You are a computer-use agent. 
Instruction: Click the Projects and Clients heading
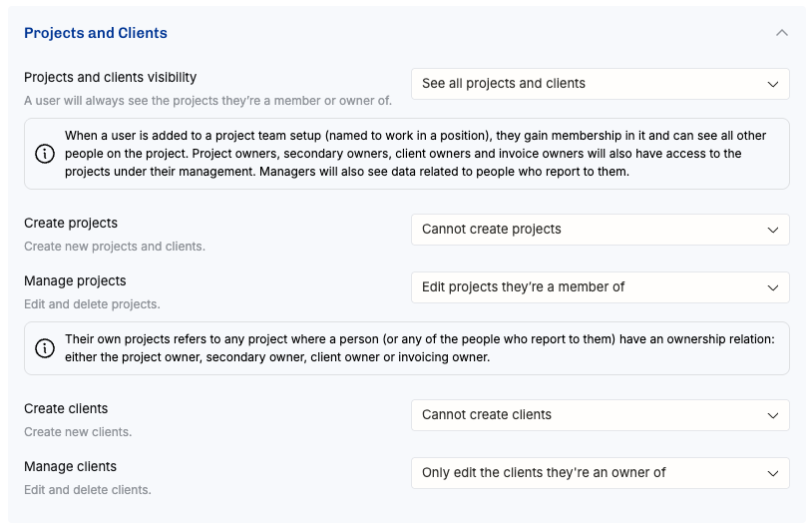click(x=96, y=33)
